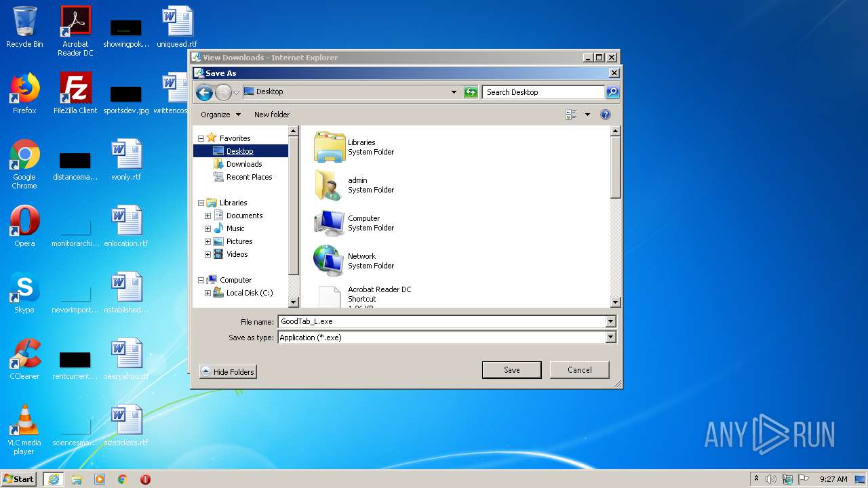868x488 pixels.
Task: Expand the Music library node
Action: click(208, 228)
